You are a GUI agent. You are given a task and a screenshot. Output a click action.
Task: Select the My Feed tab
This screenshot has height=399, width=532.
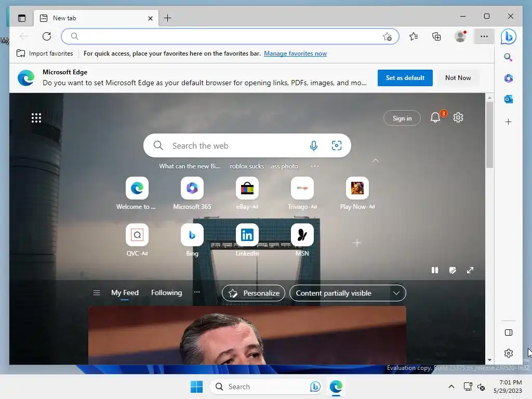[x=125, y=292]
